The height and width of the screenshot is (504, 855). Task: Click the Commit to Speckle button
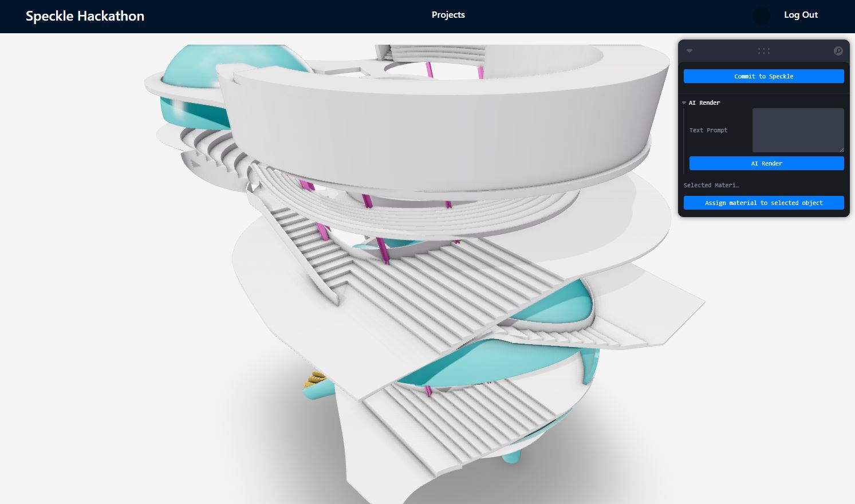763,76
